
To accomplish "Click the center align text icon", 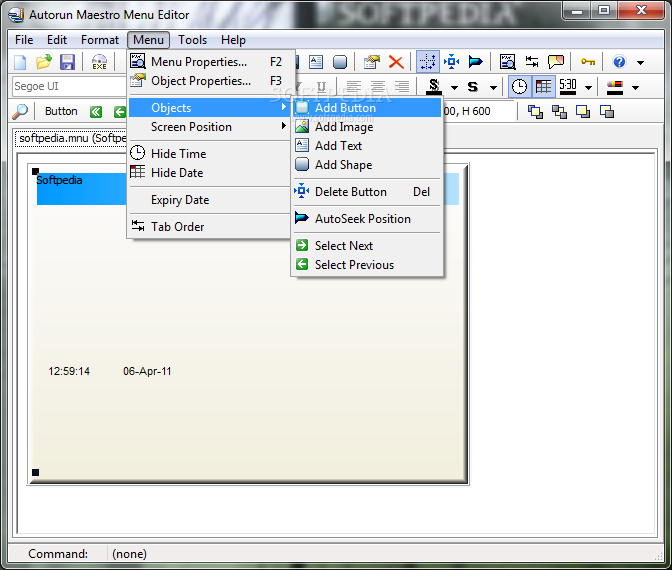I will point(377,87).
